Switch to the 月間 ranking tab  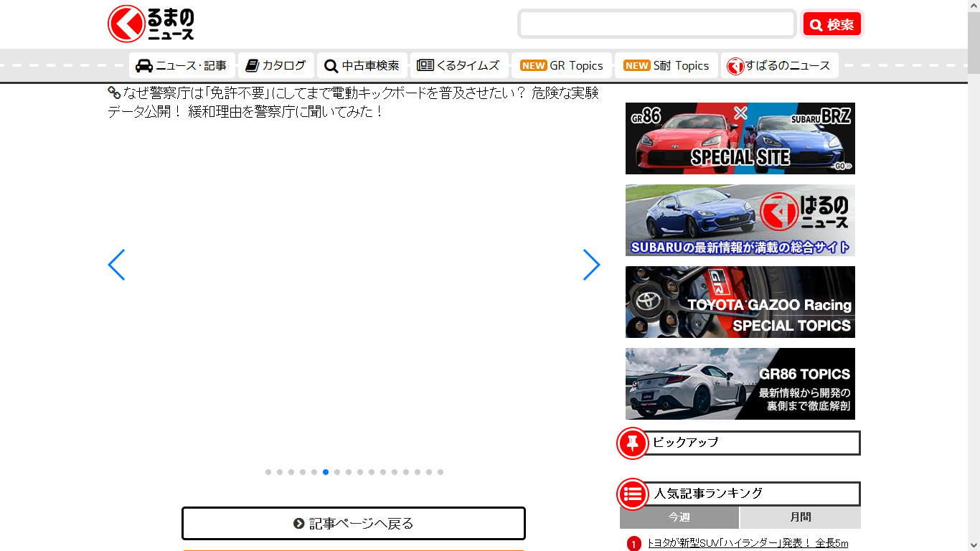point(801,517)
